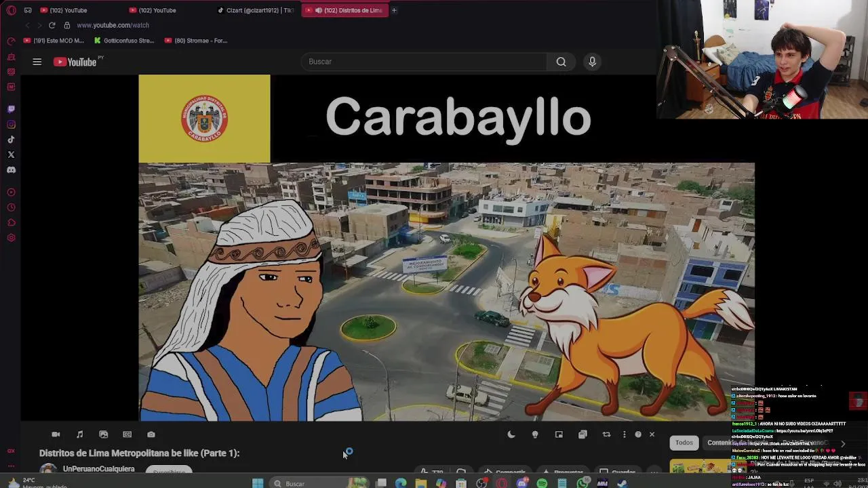The image size is (868, 488).
Task: Open the Opera GX main menu logo
Action: [11, 10]
